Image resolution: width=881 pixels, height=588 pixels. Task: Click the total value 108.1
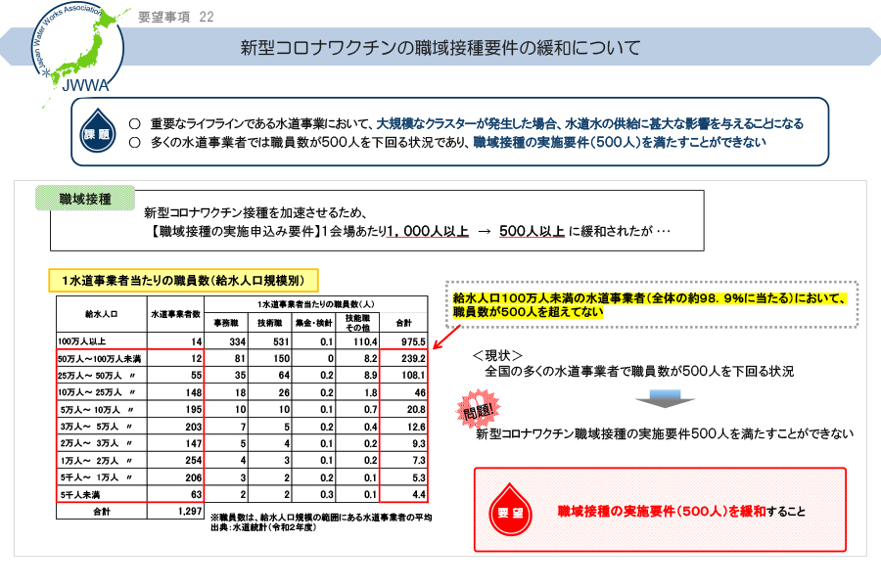(413, 375)
